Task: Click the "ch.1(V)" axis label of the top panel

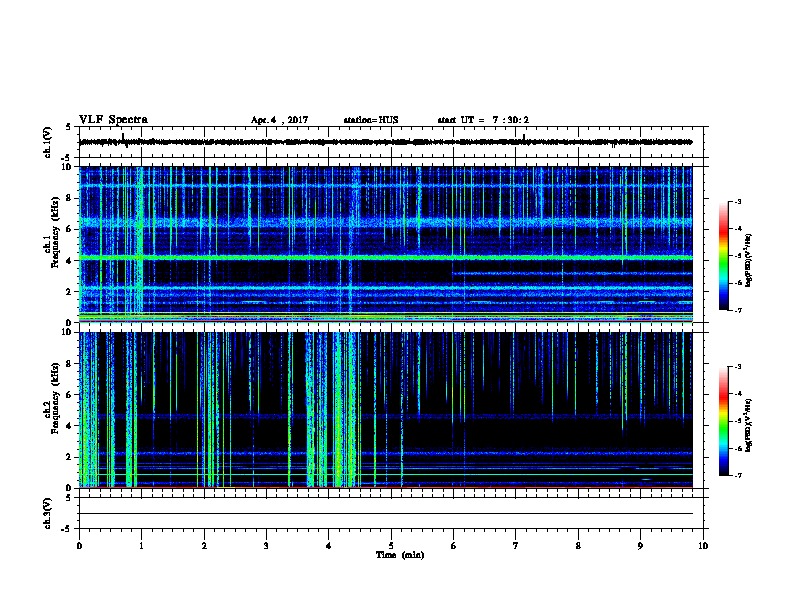Action: pyautogui.click(x=47, y=142)
